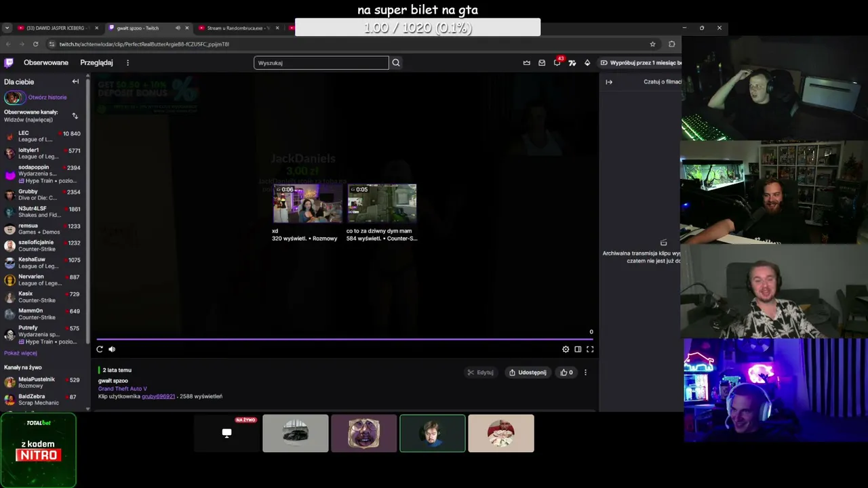868x488 pixels.
Task: Share the clip with Udostępnij
Action: (528, 372)
